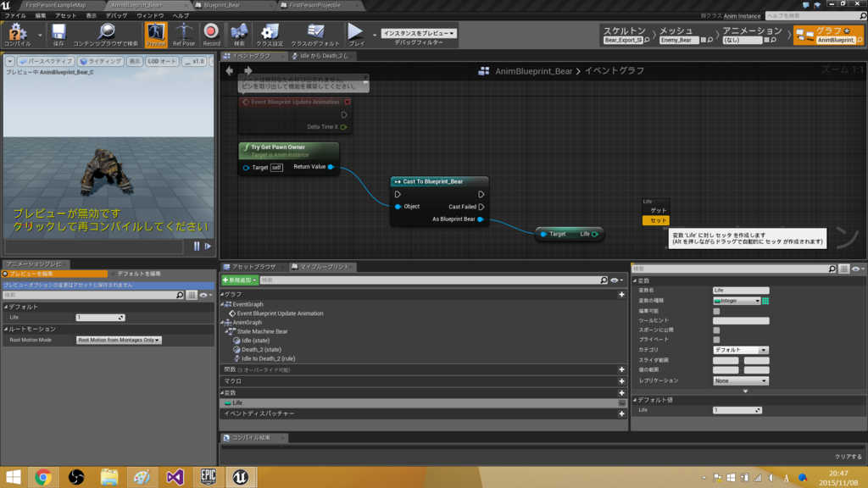Pause the viewport preview animation
Screen dimensions: 868x488
(197, 247)
